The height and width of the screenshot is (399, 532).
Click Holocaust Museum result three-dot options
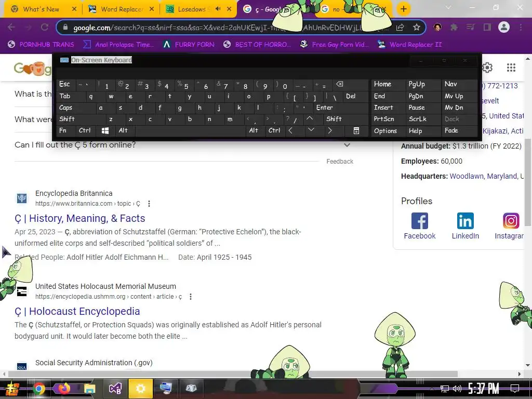click(x=191, y=297)
